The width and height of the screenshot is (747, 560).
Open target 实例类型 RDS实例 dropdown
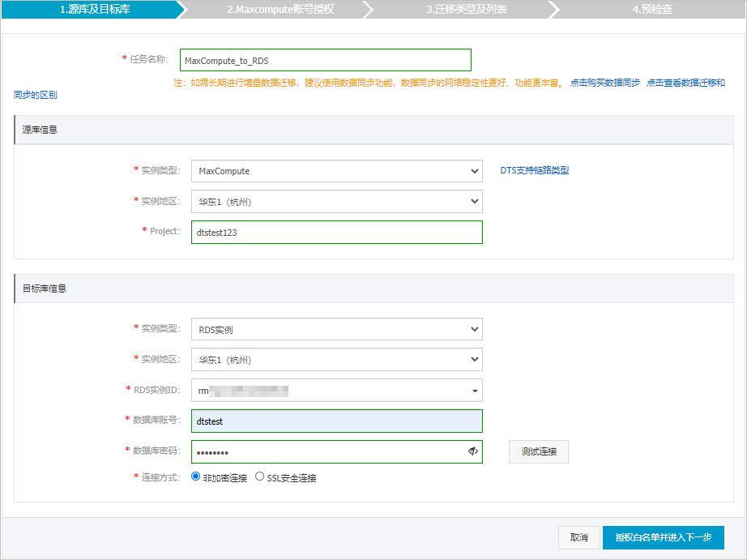[337, 329]
